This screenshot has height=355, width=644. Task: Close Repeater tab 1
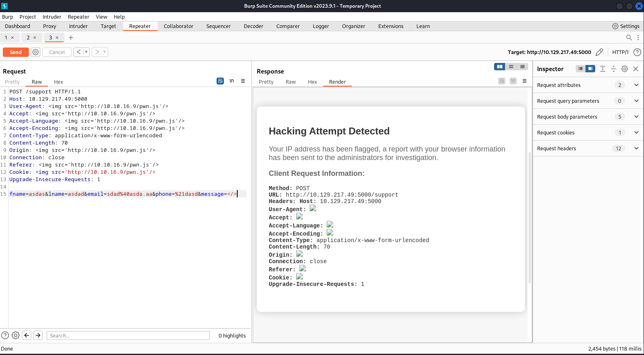coord(13,37)
